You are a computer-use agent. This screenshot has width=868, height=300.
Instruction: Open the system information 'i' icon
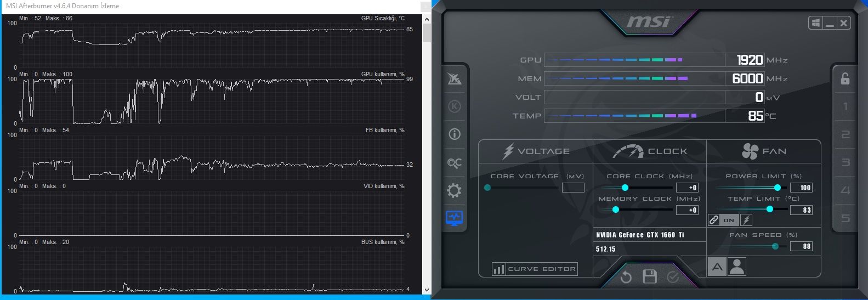(x=455, y=134)
